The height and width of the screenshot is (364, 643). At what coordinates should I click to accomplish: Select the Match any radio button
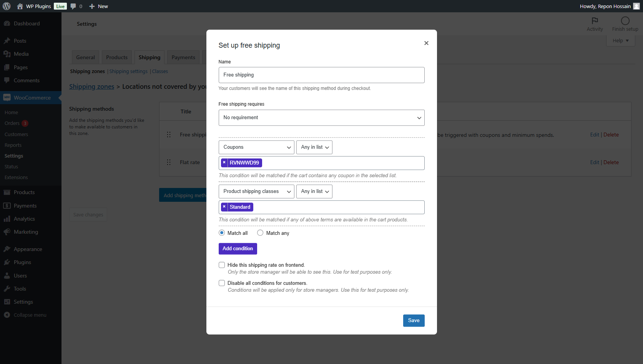(x=260, y=233)
